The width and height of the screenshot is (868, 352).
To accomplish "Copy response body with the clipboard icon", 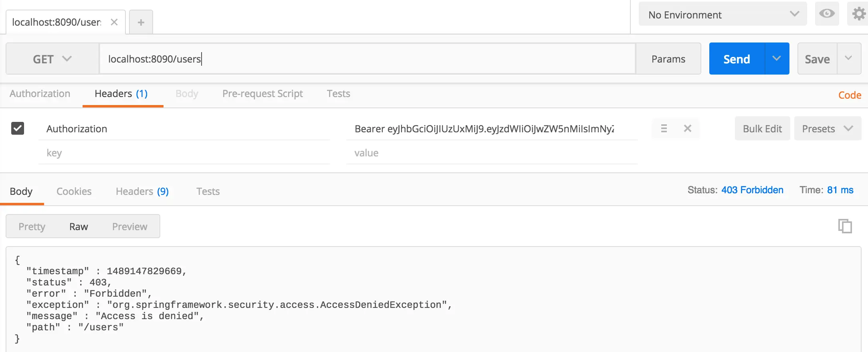I will 845,226.
